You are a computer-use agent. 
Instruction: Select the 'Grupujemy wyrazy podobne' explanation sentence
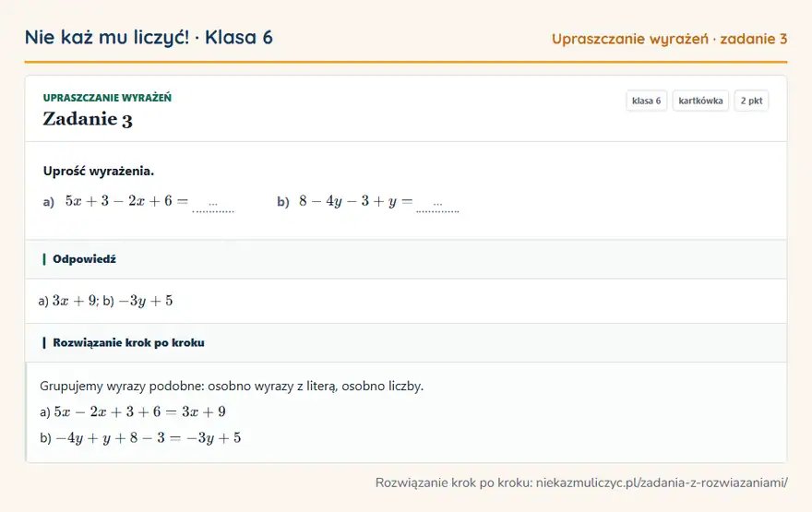[x=232, y=387]
